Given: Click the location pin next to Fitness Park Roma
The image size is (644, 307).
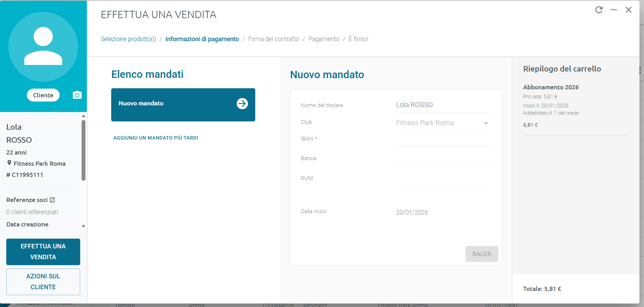Looking at the screenshot, I should (x=9, y=163).
